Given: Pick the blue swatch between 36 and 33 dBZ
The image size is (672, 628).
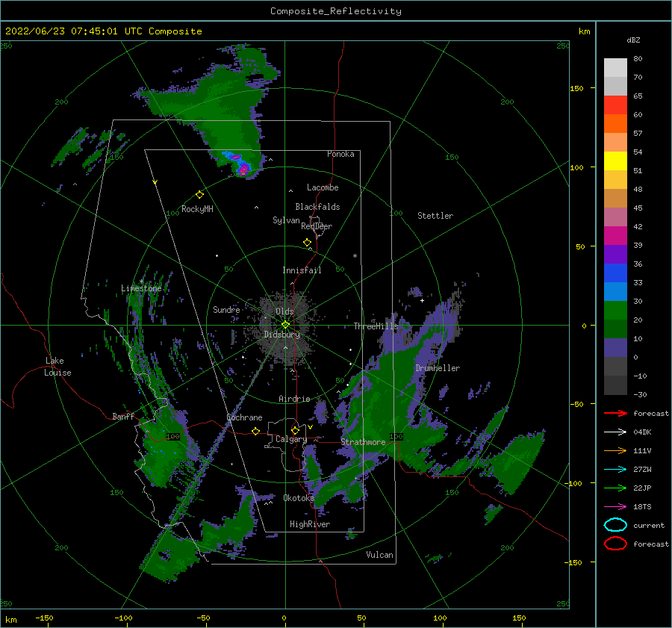Looking at the screenshot, I should 615,273.
